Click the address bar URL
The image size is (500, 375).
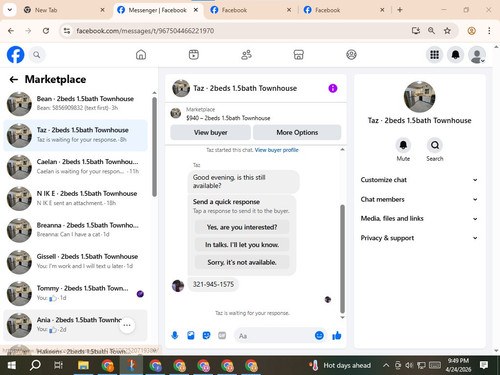(145, 31)
